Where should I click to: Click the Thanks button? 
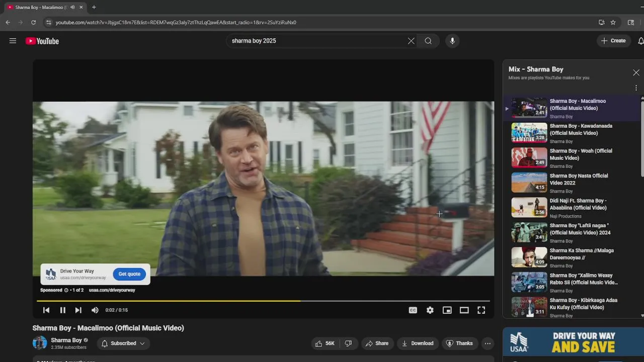(459, 343)
